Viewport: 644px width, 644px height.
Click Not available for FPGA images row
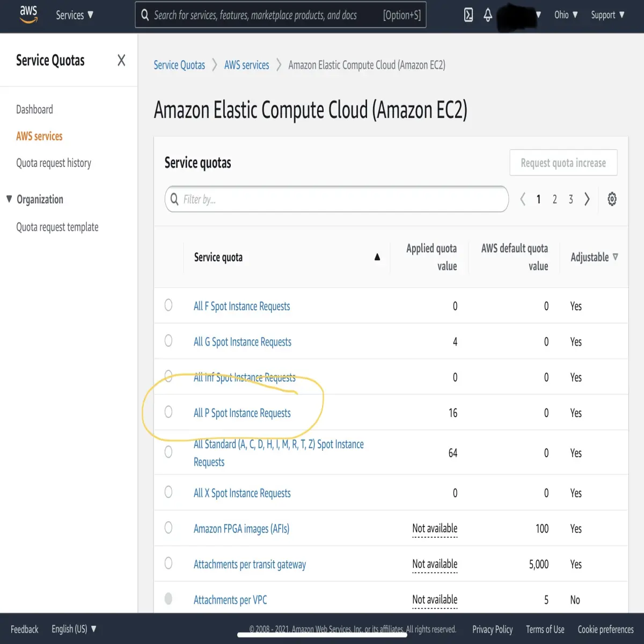point(435,529)
